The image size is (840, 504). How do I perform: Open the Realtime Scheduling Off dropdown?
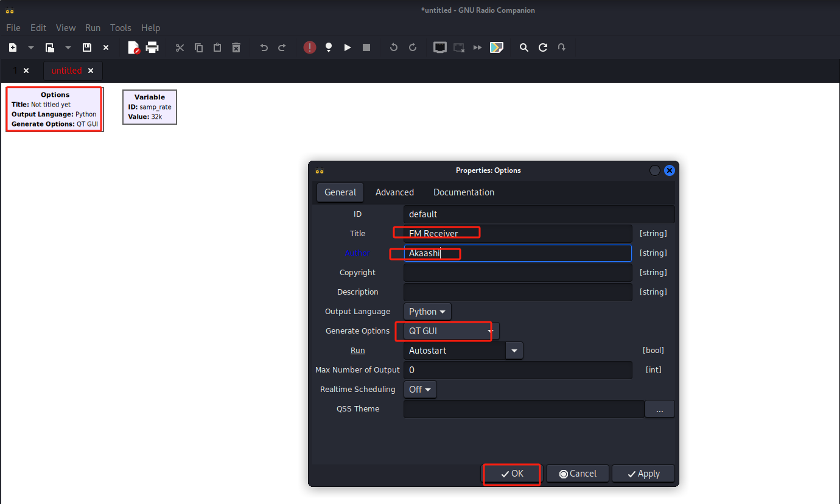click(x=420, y=390)
